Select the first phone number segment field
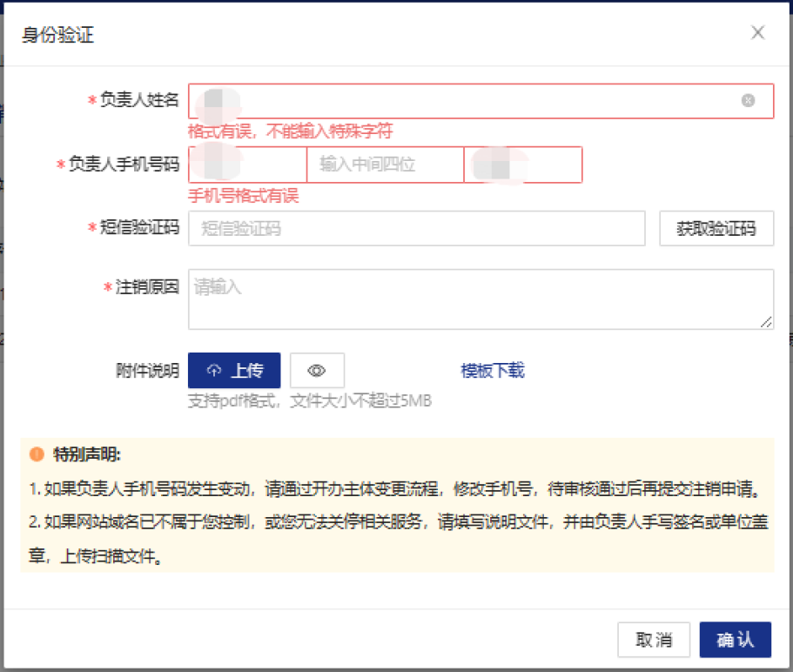The image size is (793, 672). pos(247,165)
